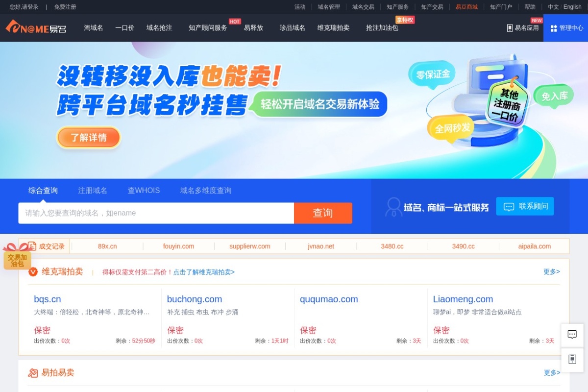588x392 pixels.
Task: Open the 帮助 top link
Action: 530,7
